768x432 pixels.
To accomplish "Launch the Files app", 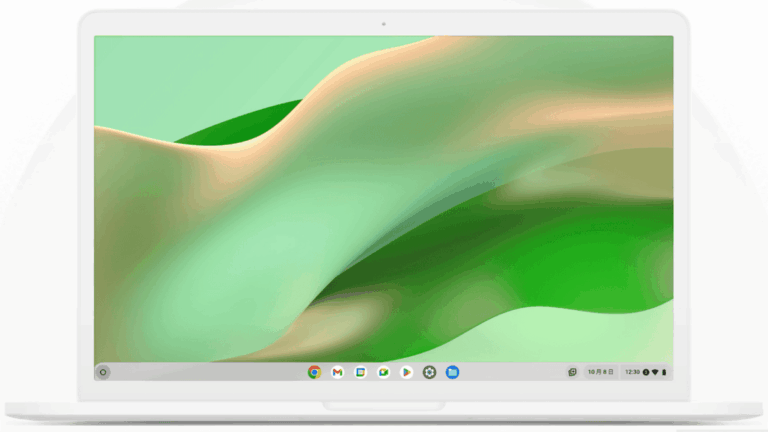I will click(452, 372).
